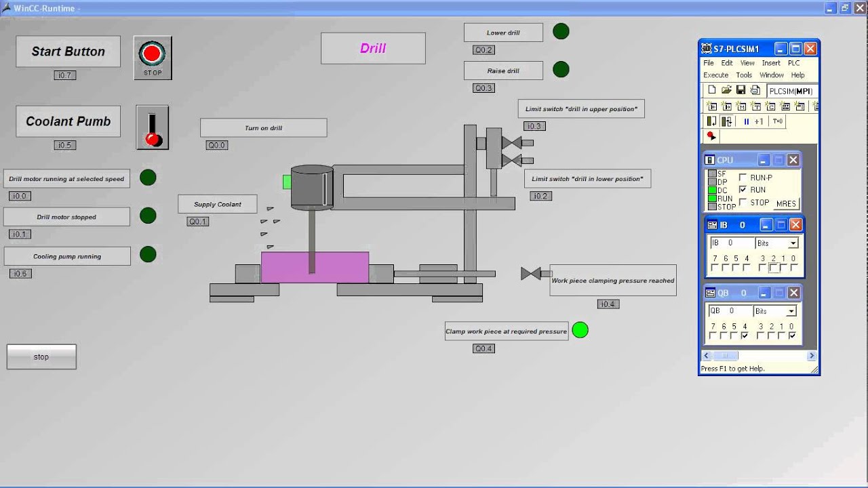Select single scan mode icon

[711, 121]
